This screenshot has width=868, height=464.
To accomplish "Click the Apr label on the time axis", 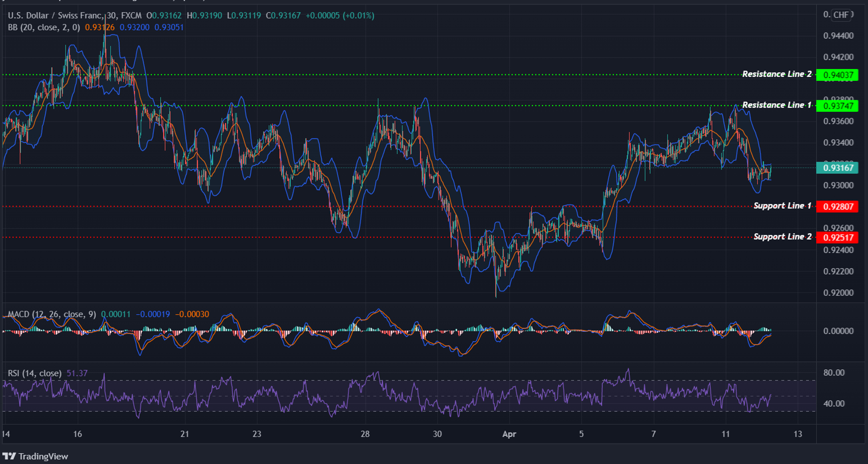I will point(510,435).
